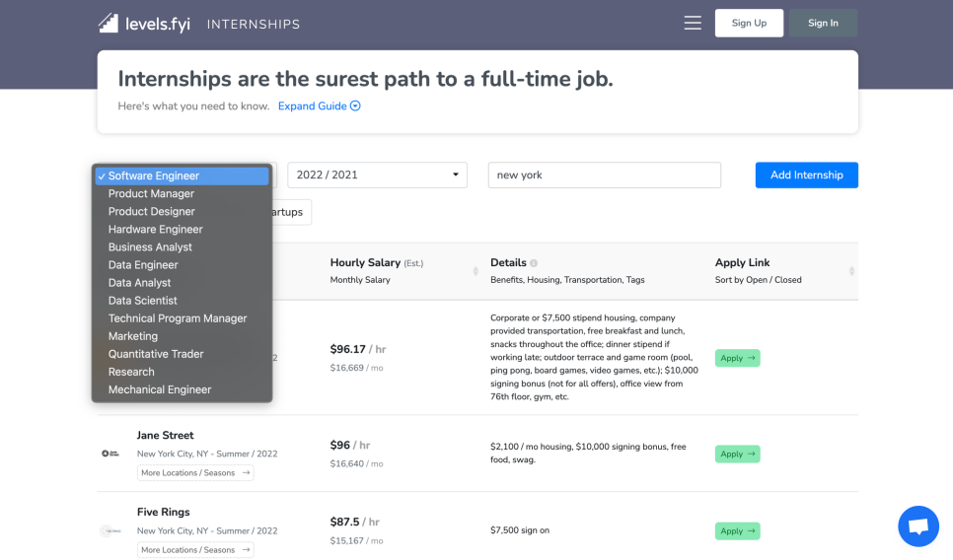Click the Jane Street company logo
Screen dimensions: 953x560
[x=110, y=454]
